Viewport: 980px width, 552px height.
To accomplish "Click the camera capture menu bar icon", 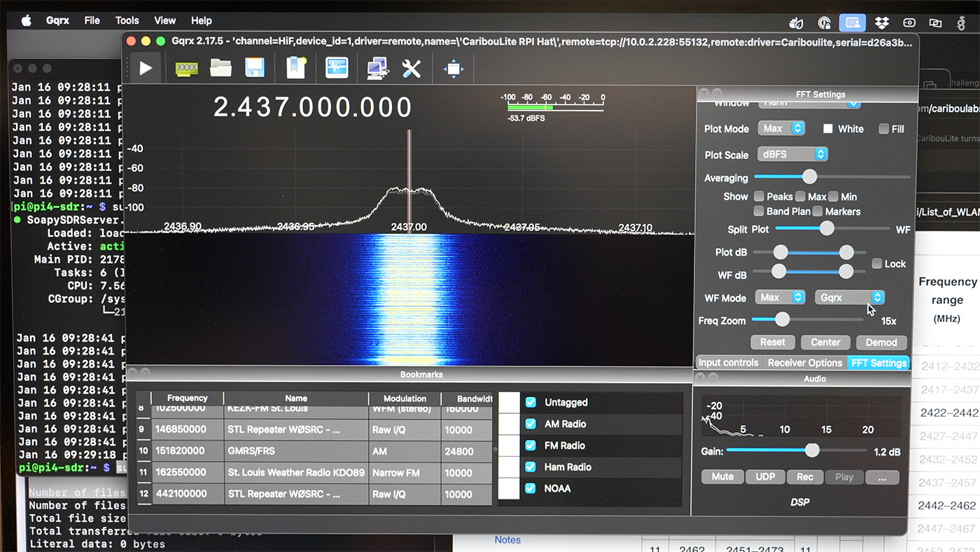I will click(909, 22).
